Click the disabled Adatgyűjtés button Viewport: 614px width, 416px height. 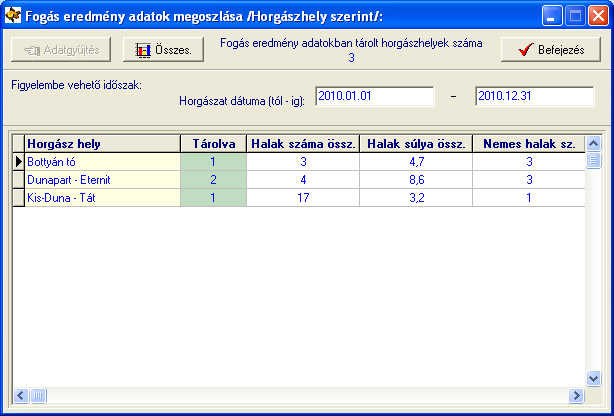[x=61, y=50]
